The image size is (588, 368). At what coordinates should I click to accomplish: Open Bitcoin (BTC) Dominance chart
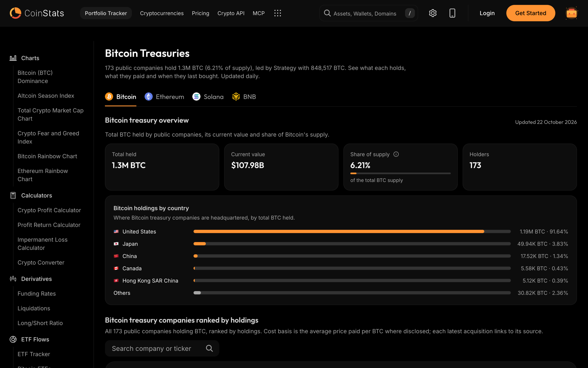(x=35, y=77)
